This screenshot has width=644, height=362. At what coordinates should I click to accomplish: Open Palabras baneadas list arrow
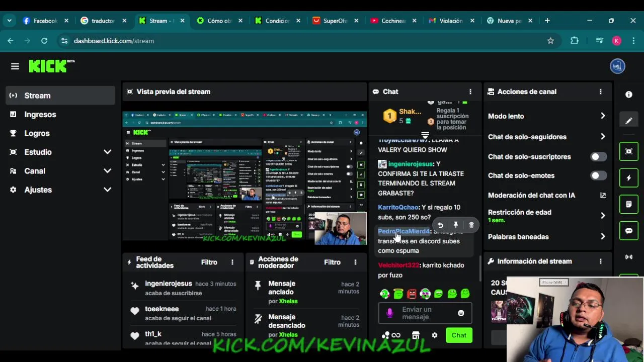(x=603, y=237)
